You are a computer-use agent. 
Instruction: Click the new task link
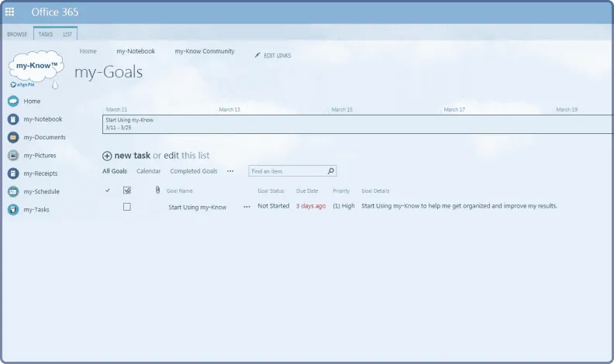tap(133, 156)
